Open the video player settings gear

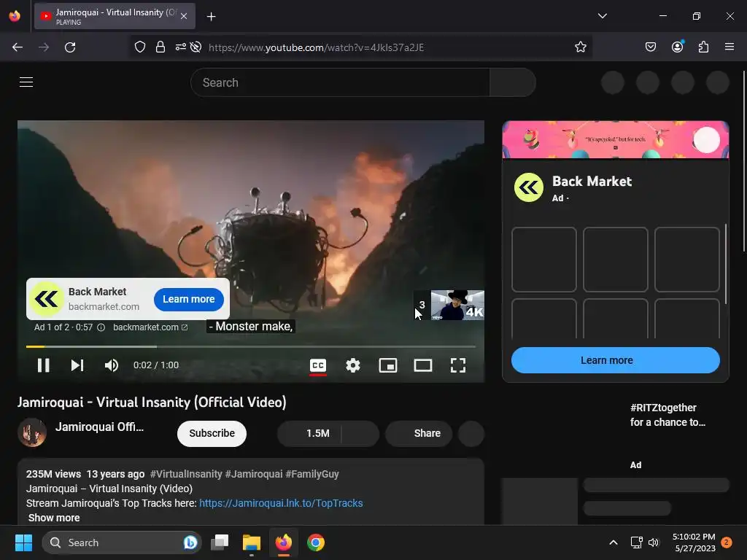click(353, 365)
